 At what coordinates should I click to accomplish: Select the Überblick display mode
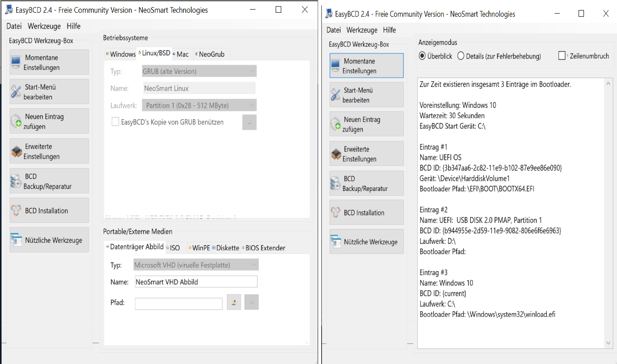coord(422,56)
